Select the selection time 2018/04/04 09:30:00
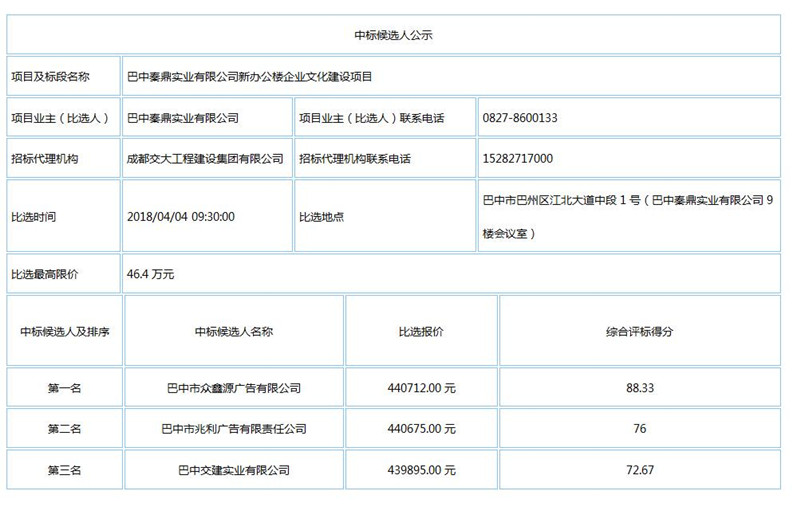The width and height of the screenshot is (800, 510). pyautogui.click(x=182, y=216)
